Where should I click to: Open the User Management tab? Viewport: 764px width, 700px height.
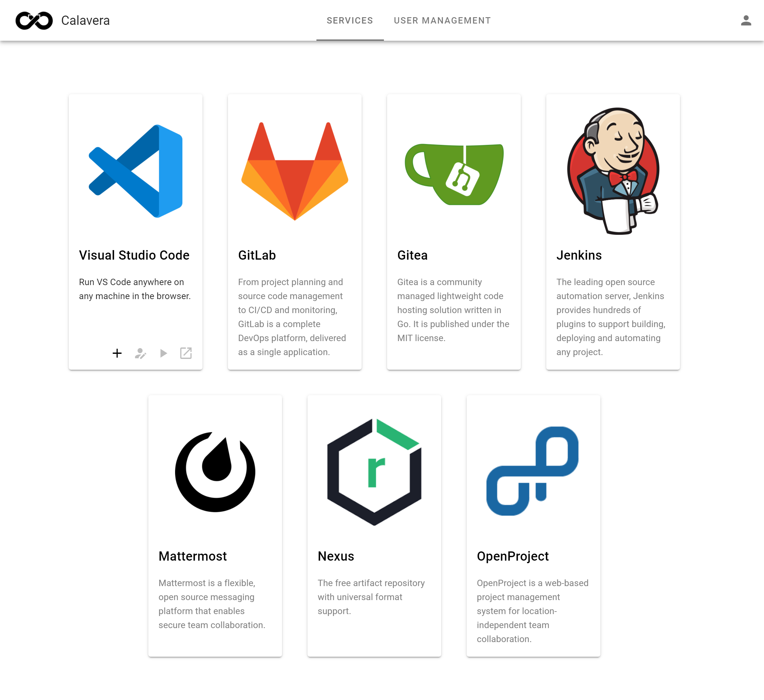(442, 20)
